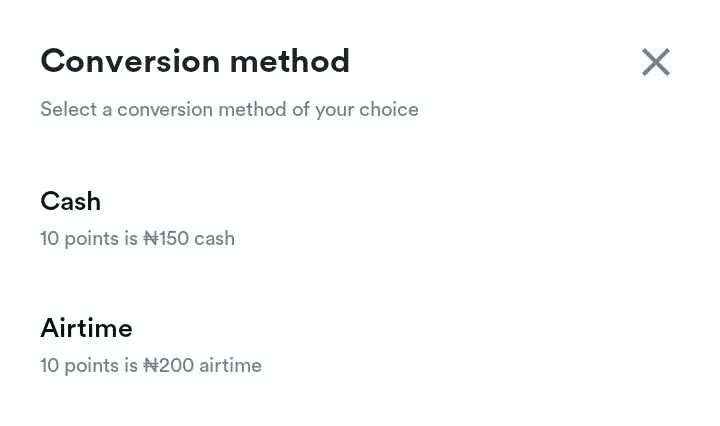Dismiss the dialog with the X icon

click(655, 62)
